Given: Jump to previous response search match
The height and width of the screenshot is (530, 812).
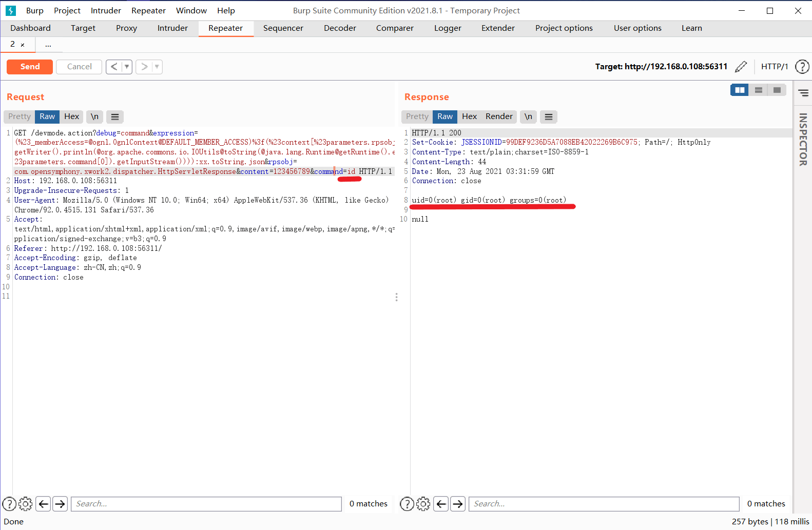Looking at the screenshot, I should pos(441,504).
